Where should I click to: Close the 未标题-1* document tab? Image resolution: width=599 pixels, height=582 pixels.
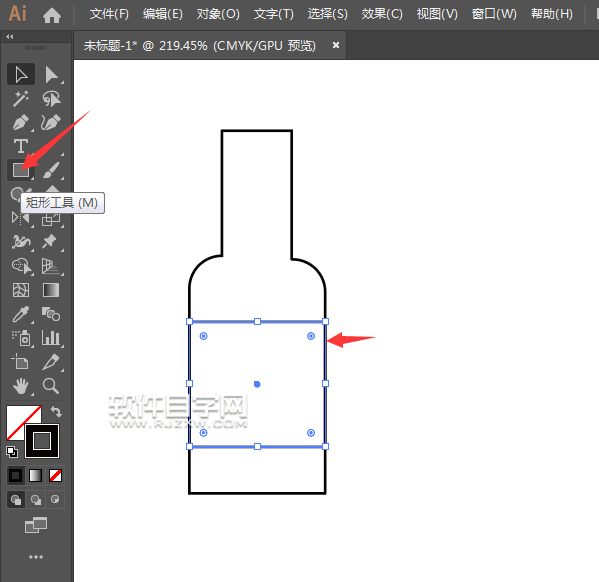pyautogui.click(x=336, y=45)
